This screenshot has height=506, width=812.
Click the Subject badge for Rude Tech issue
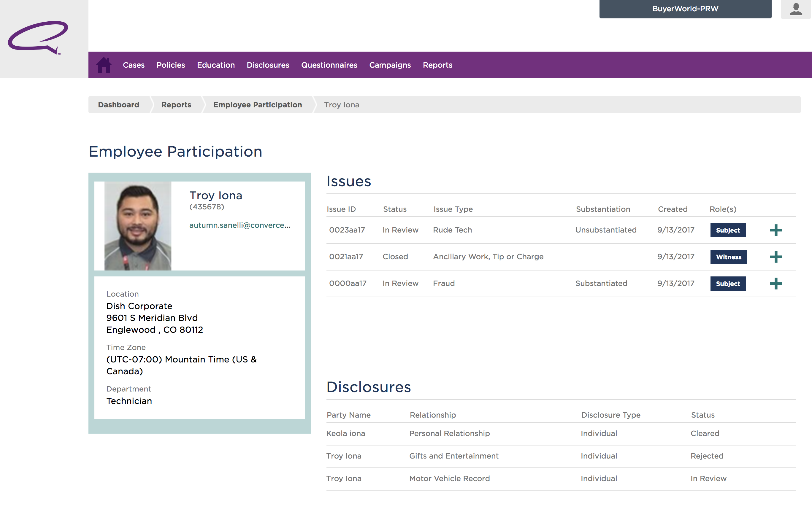click(728, 230)
